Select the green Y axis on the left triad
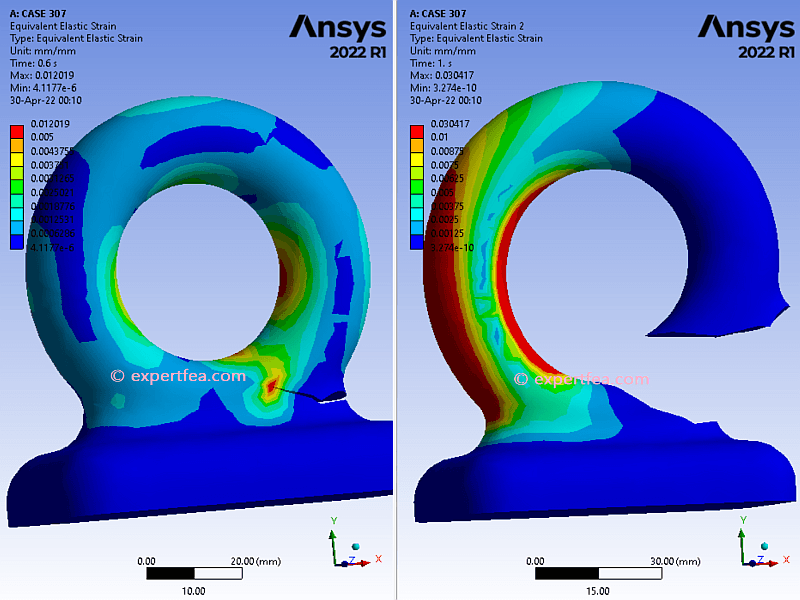 [x=333, y=538]
